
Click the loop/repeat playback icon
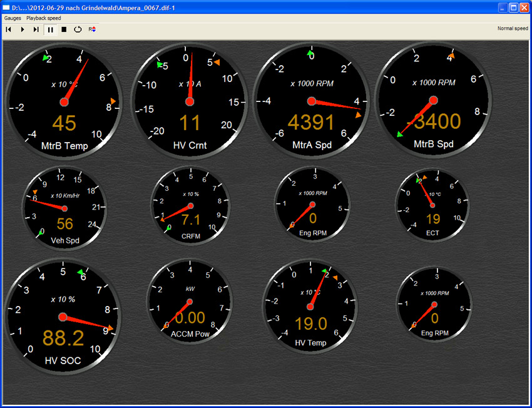pyautogui.click(x=78, y=29)
